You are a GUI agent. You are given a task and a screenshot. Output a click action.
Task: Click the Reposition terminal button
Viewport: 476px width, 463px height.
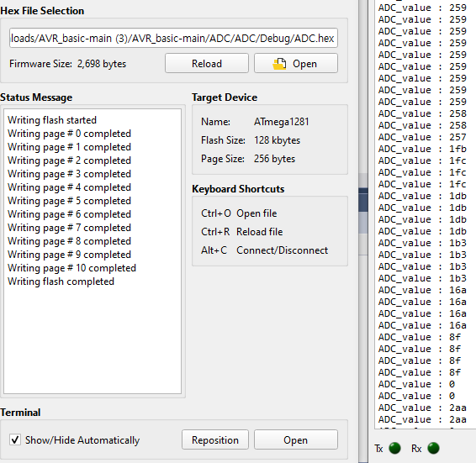click(x=215, y=439)
